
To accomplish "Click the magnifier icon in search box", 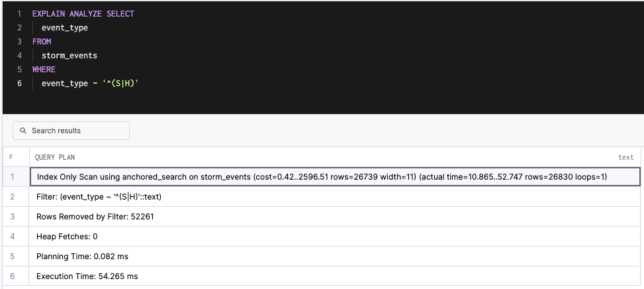I will click(x=23, y=131).
